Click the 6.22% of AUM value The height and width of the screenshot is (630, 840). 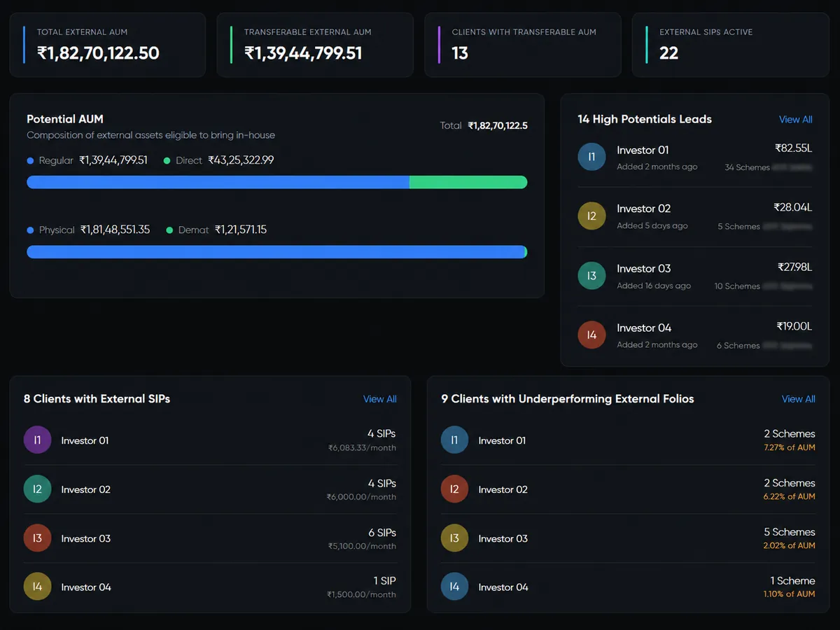click(790, 496)
